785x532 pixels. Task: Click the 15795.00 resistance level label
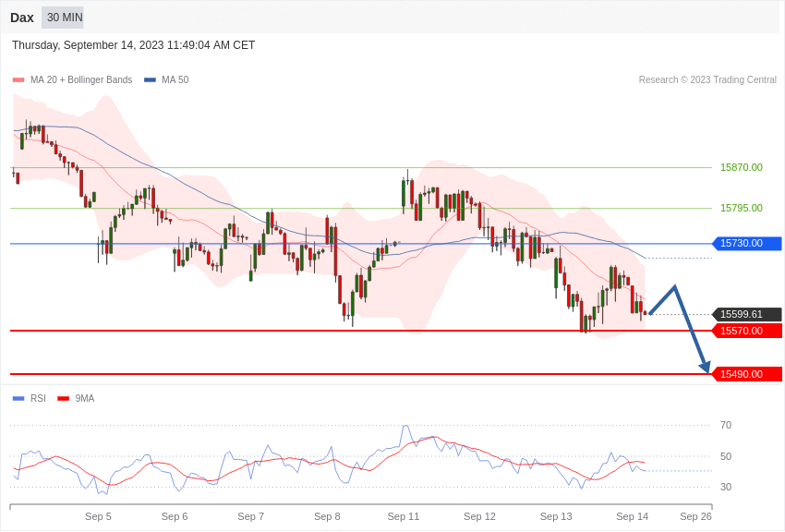pyautogui.click(x=742, y=208)
